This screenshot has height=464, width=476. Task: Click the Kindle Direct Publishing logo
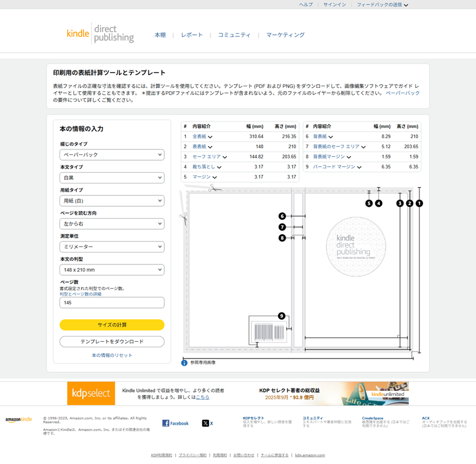coord(100,34)
